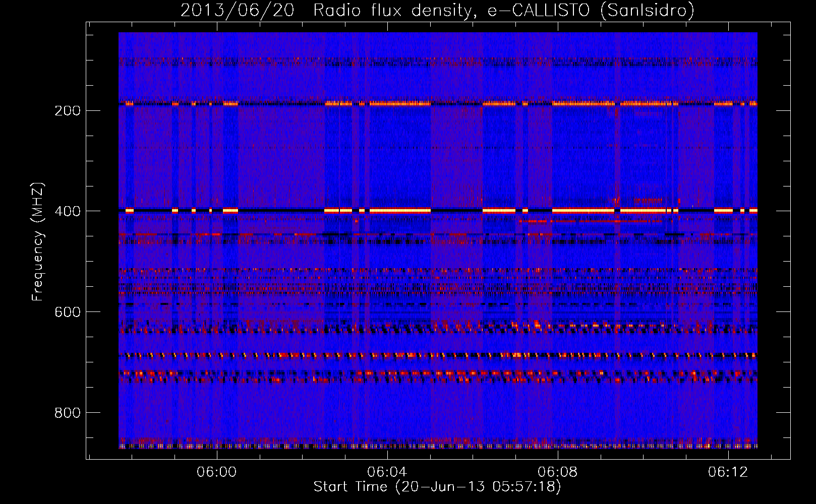Select the 800 frequency tick label
The width and height of the screenshot is (816, 504).
(68, 413)
